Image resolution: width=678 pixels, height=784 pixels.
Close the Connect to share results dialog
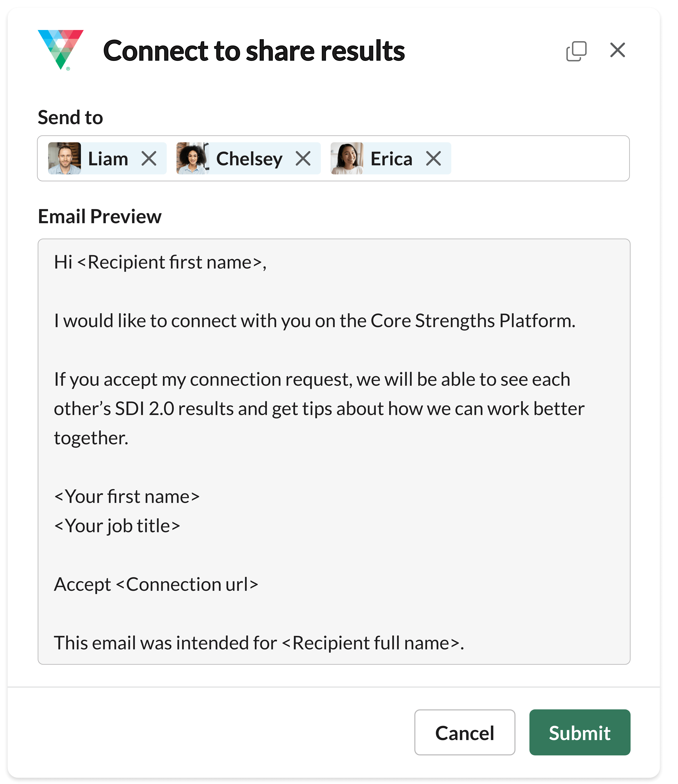point(617,50)
